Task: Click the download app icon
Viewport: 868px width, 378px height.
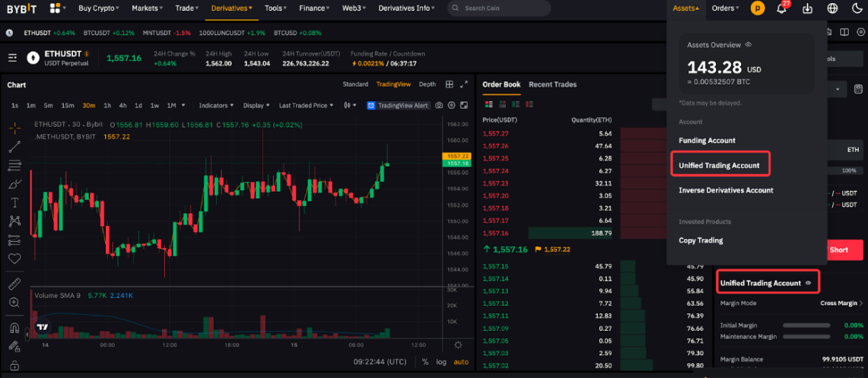Action: coord(808,8)
